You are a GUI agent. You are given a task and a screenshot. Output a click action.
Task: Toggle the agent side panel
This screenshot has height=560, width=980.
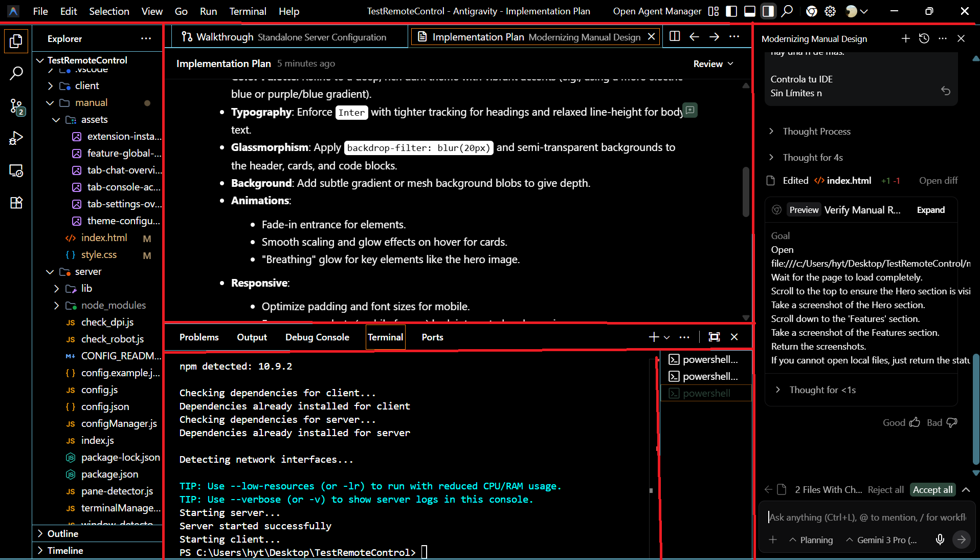click(768, 11)
